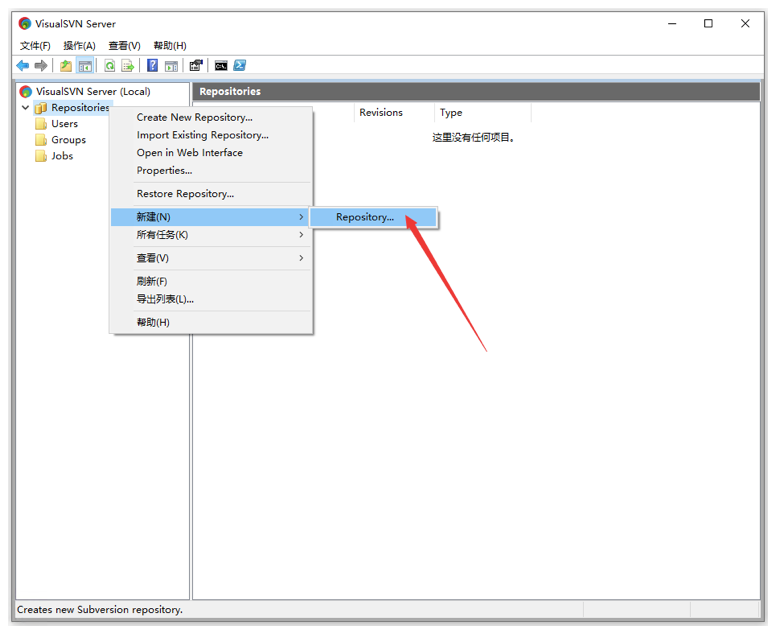Toggle the Show/Hide Action Pane icon
The height and width of the screenshot is (644, 782).
click(x=171, y=66)
